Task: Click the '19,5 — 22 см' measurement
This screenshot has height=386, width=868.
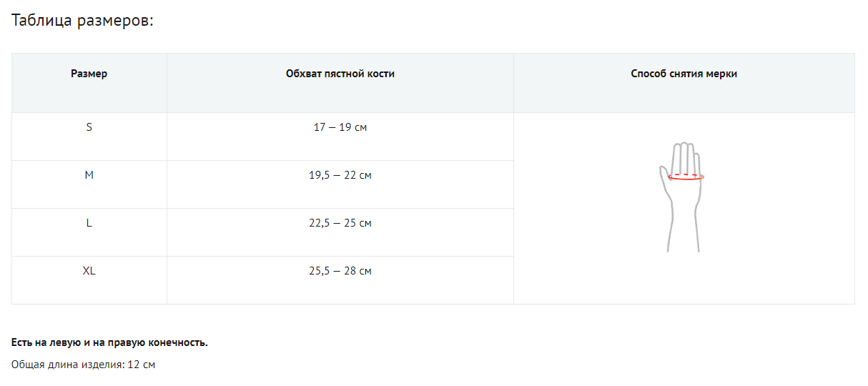Action: [340, 175]
